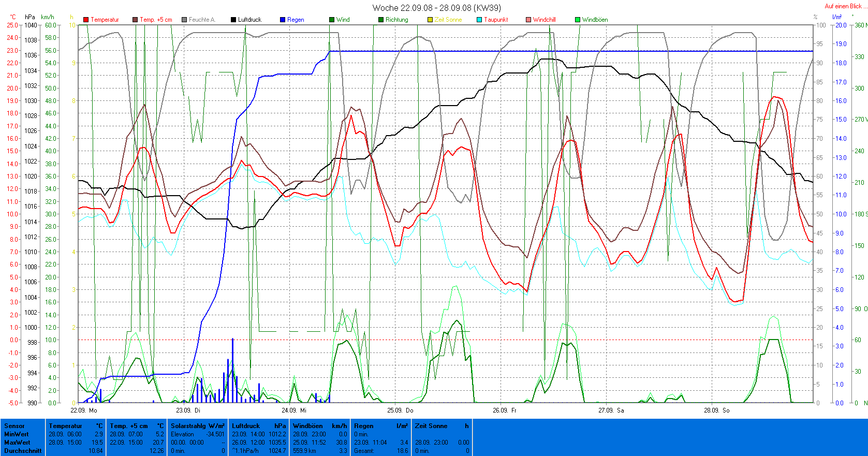The width and height of the screenshot is (868, 456).
Task: Click the Windchill legend label
Action: pos(544,20)
